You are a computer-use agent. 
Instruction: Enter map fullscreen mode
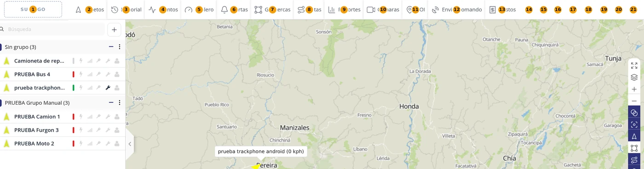pos(634,65)
